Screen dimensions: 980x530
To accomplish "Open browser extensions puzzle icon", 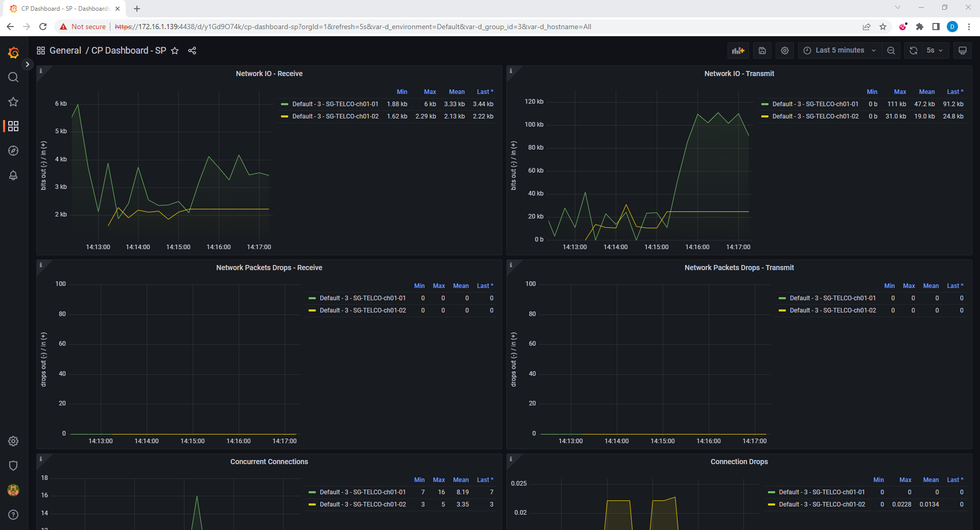I will [920, 27].
